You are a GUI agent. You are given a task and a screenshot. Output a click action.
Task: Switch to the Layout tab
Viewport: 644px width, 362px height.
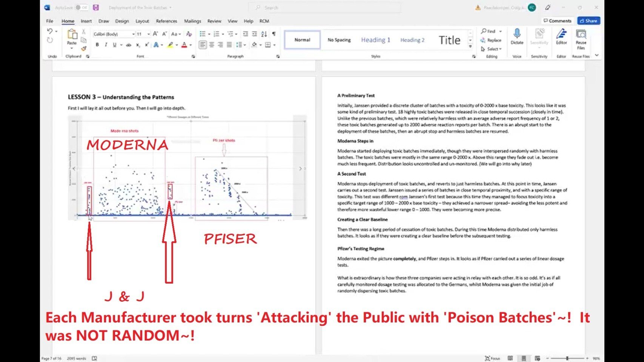click(x=142, y=21)
